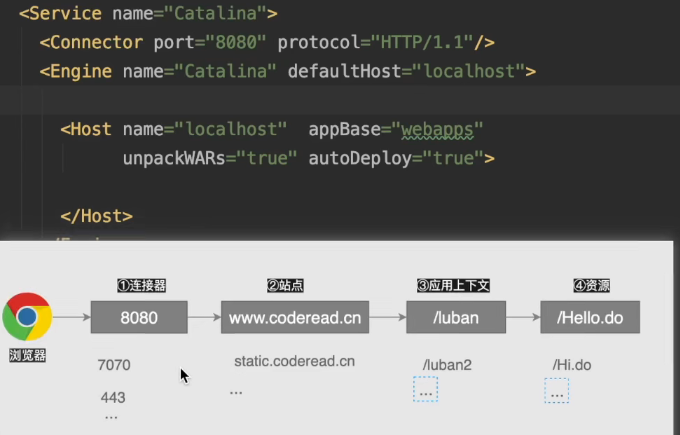This screenshot has height=435, width=680.
Task: Select the www.coderead.cn host box
Action: coord(295,317)
